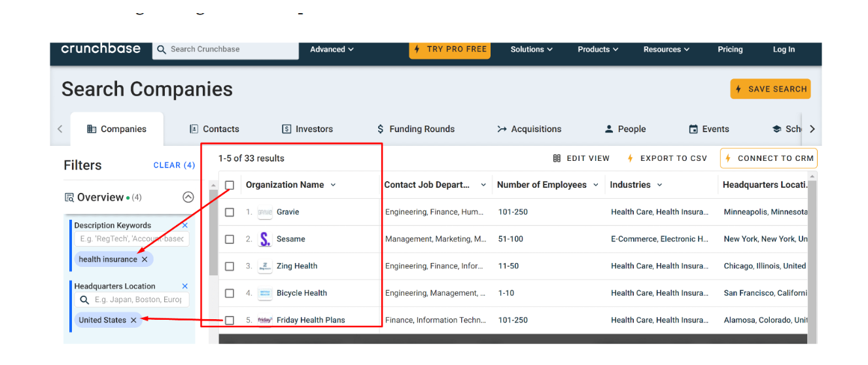868x365 pixels.
Task: Remove the Headquarters Location filter
Action: (x=184, y=286)
